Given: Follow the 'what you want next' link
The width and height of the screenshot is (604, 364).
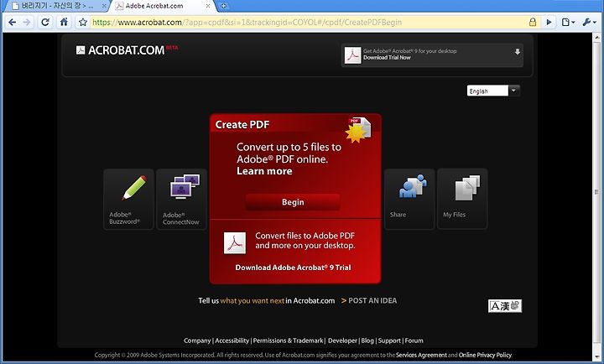Looking at the screenshot, I should pyautogui.click(x=253, y=301).
